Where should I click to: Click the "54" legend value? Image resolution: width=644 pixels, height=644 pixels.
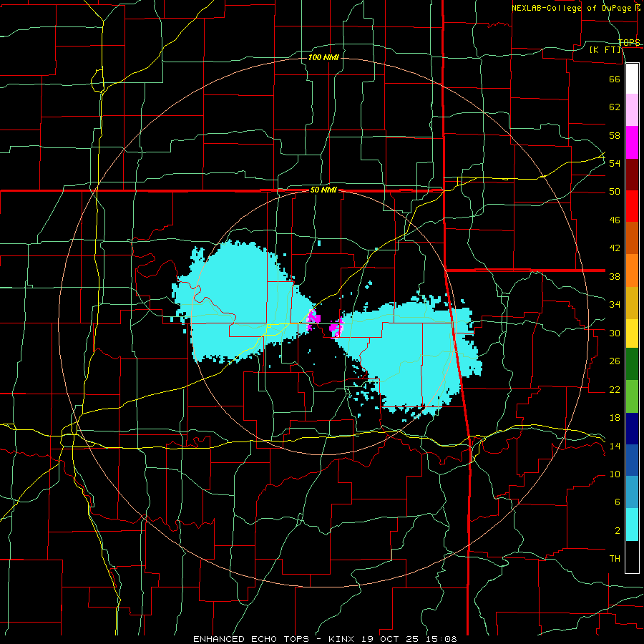click(615, 163)
